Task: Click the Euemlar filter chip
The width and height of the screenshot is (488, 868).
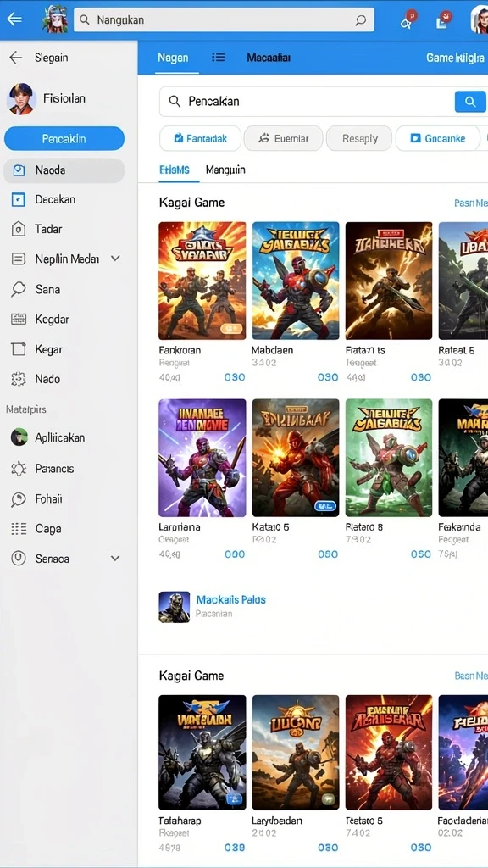Action: tap(283, 138)
